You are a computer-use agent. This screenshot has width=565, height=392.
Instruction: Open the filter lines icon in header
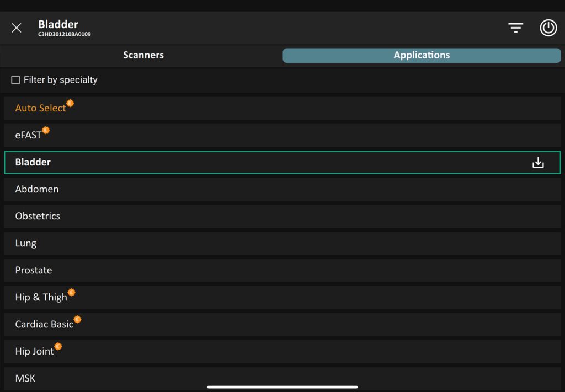pos(515,28)
